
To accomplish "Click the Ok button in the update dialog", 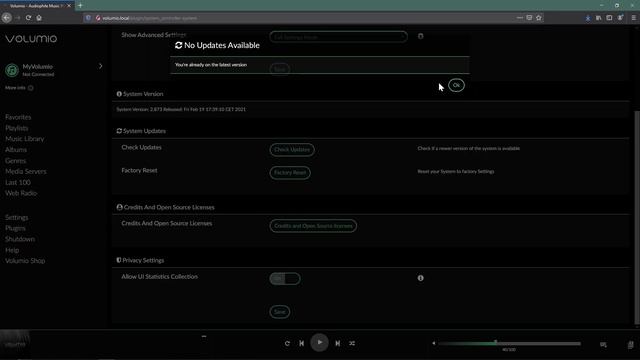I will tap(456, 85).
